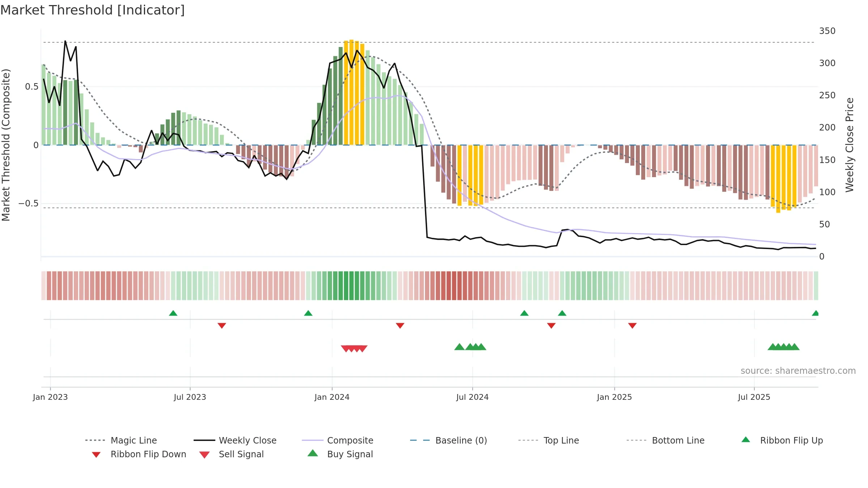
Task: Click the Weekly Close Price axis title
Action: [x=850, y=145]
